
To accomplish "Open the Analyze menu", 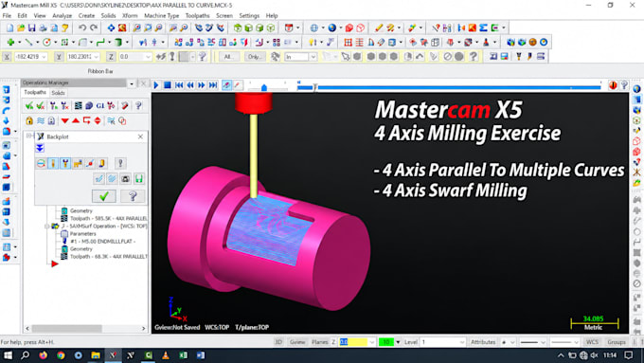I will 62,15.
